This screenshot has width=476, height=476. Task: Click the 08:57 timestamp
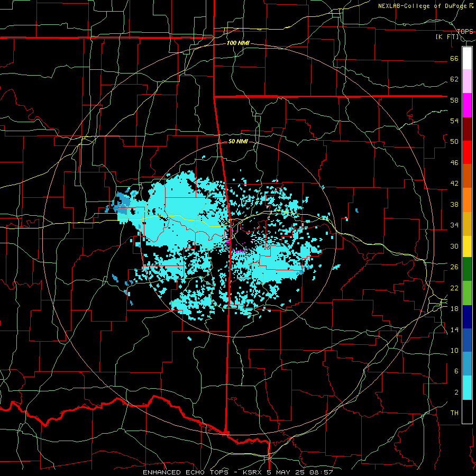[x=321, y=472]
